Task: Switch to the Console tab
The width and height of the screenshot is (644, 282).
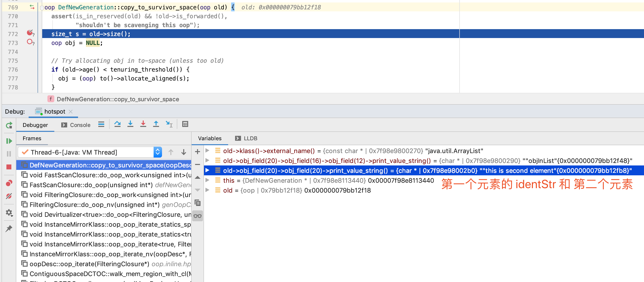Action: 76,125
